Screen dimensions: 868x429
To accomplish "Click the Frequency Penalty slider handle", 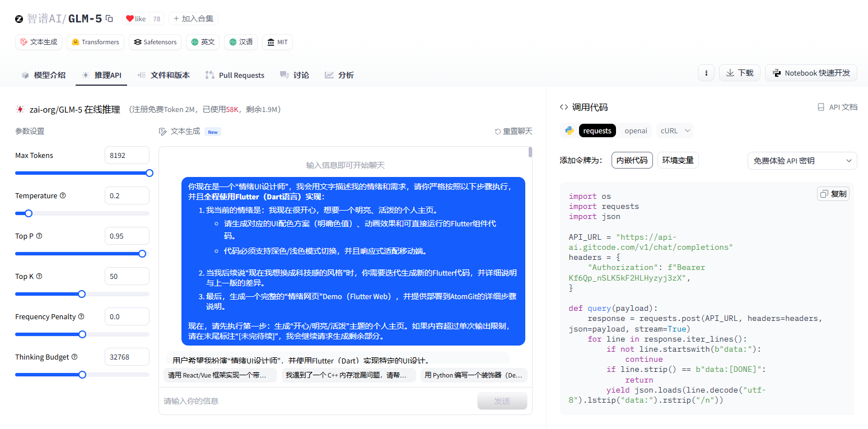I will (82, 334).
